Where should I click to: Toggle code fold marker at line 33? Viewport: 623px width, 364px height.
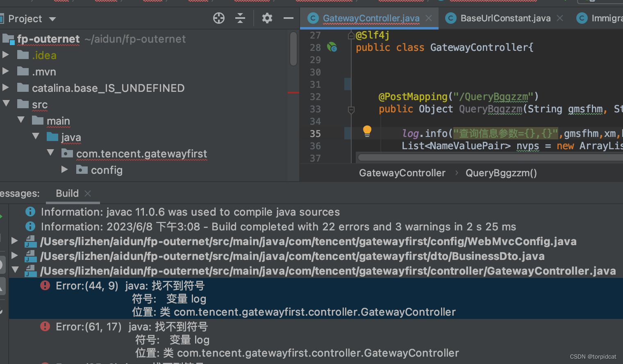[351, 110]
